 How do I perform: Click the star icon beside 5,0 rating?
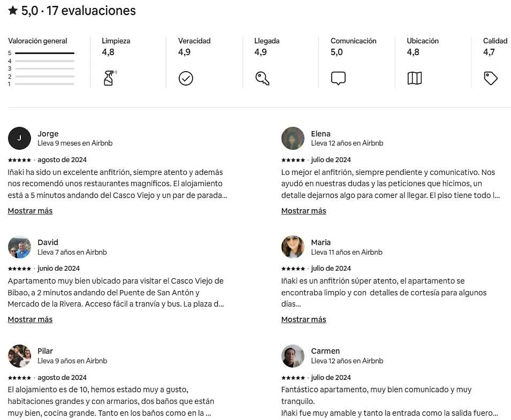click(13, 10)
